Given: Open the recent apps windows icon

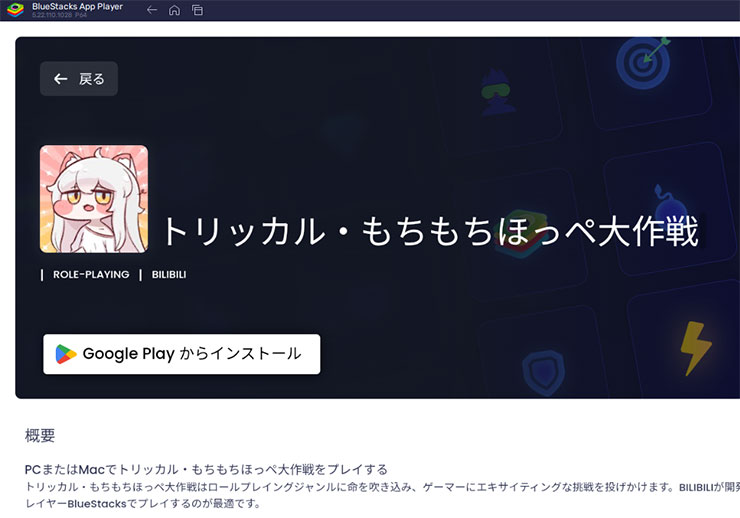Looking at the screenshot, I should (x=197, y=10).
